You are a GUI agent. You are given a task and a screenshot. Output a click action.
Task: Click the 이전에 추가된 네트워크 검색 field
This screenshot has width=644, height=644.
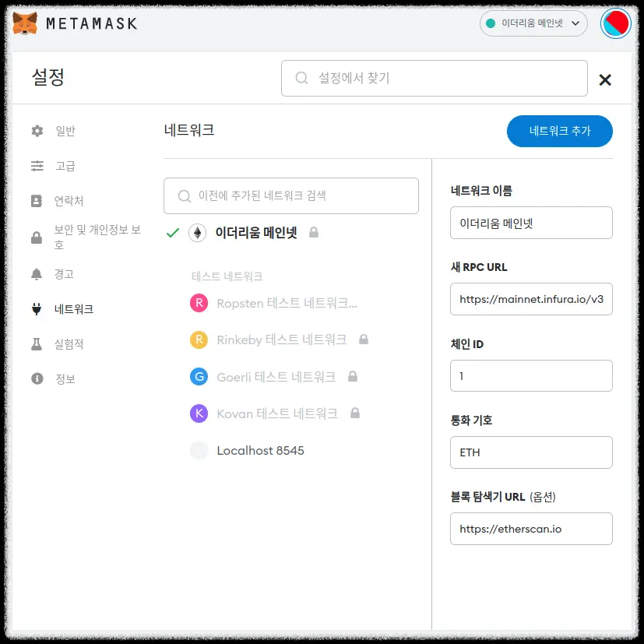[290, 195]
